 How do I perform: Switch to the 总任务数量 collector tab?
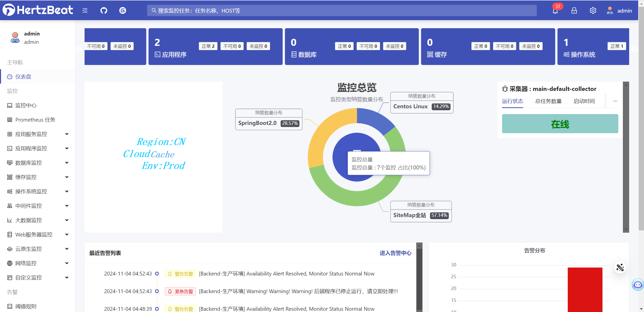[548, 101]
